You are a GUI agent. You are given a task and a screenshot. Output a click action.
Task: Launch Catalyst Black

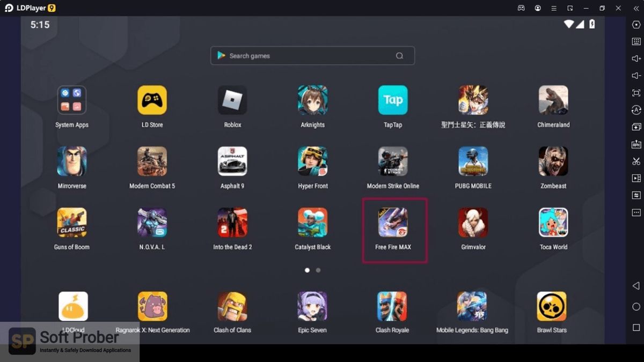coord(312,223)
